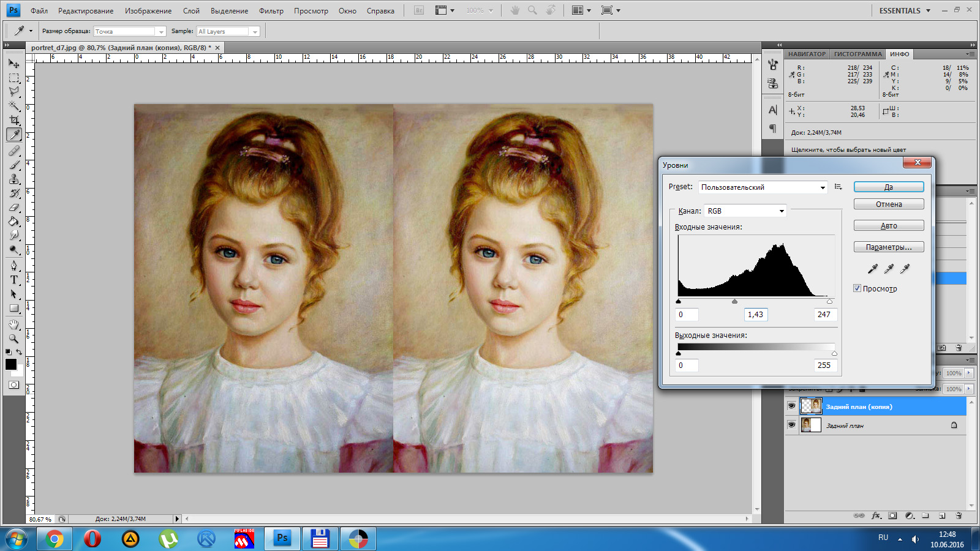The width and height of the screenshot is (980, 551).
Task: Select the Move tool
Action: [13, 64]
